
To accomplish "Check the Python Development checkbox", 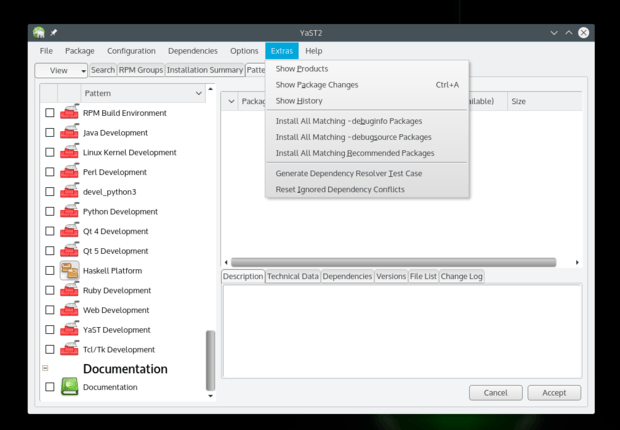I will (50, 212).
